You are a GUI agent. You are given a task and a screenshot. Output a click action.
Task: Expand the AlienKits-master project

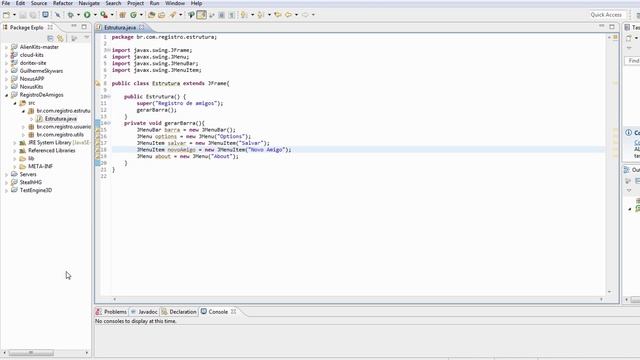[7, 47]
